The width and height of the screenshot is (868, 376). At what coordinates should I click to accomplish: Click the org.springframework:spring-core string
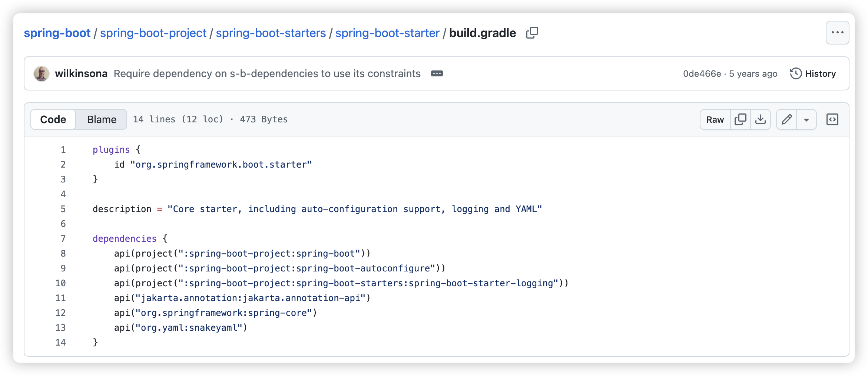[x=224, y=313]
